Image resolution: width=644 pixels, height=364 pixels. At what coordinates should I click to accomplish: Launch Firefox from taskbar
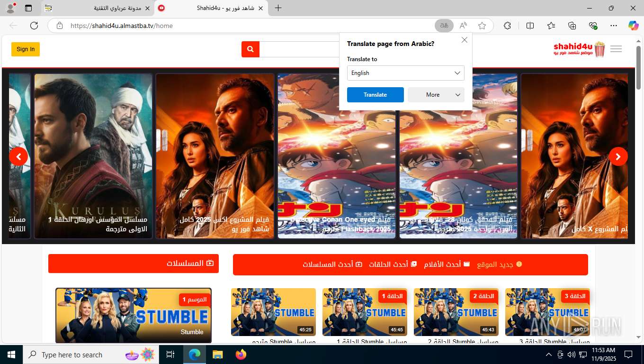(241, 355)
